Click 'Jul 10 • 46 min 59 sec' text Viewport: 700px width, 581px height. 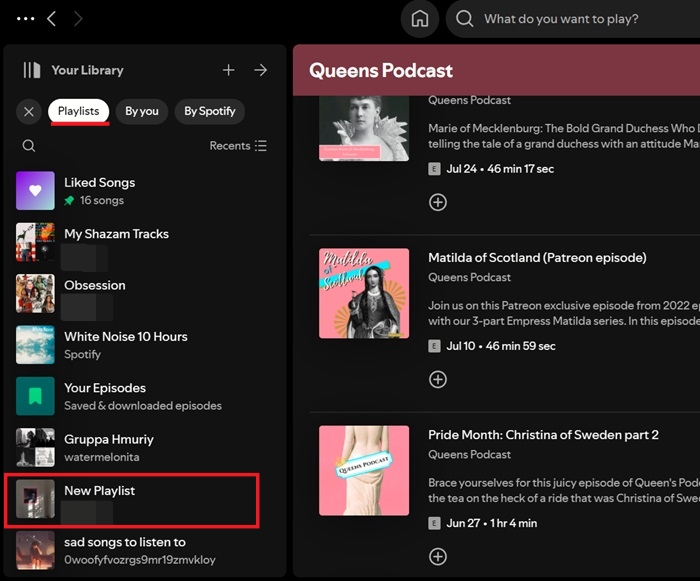[501, 346]
